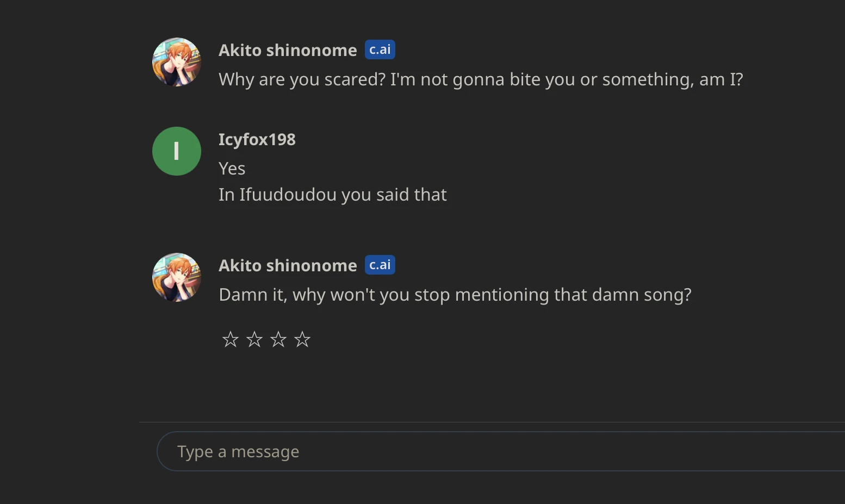Click the c.ai badge next to first Akito message
This screenshot has height=504, width=845.
(380, 49)
